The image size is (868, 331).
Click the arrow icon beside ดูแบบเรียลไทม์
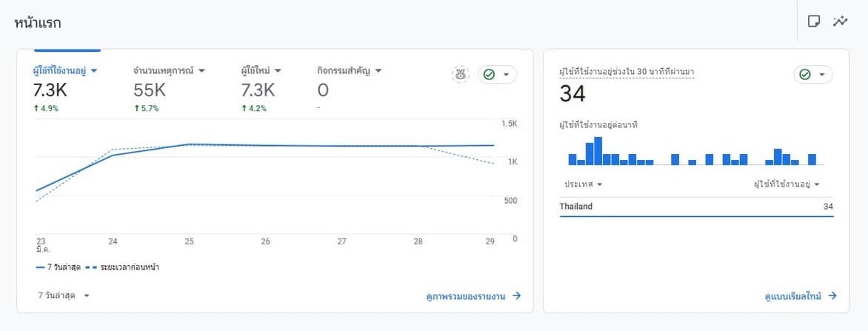coord(832,296)
